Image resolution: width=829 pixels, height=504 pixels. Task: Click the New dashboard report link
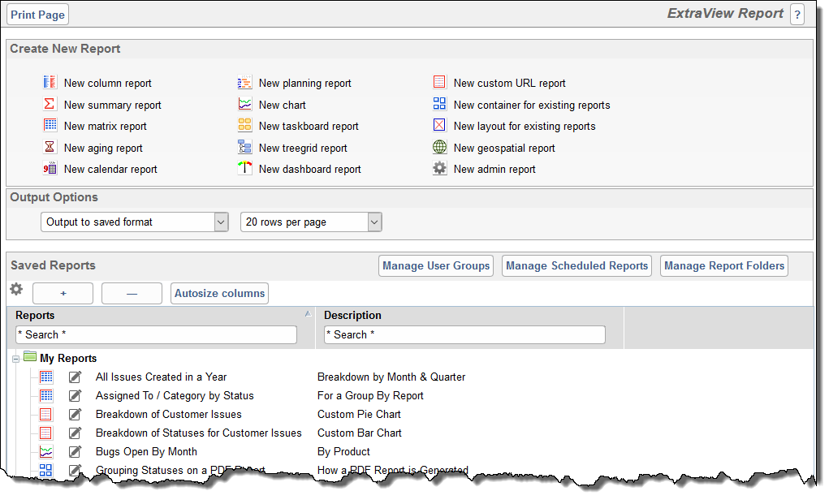pos(310,169)
